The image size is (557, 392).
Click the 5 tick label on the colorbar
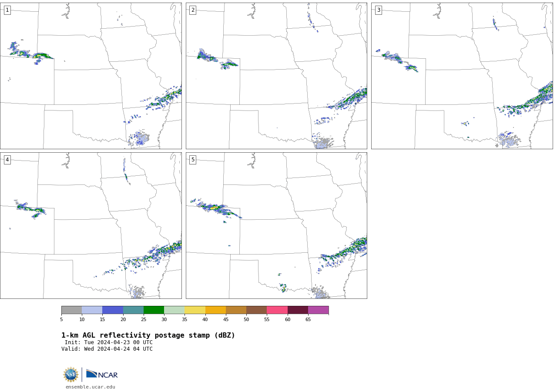tap(61, 320)
